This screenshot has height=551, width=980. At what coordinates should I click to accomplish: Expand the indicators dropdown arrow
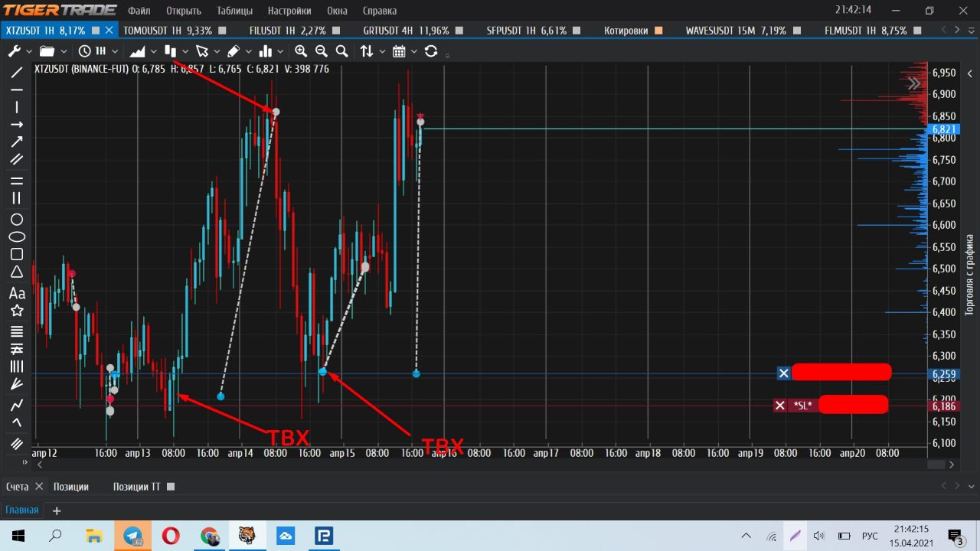pos(280,51)
